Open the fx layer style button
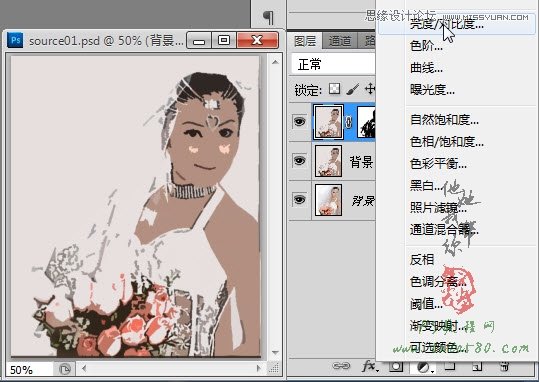The width and height of the screenshot is (539, 382). 370,366
